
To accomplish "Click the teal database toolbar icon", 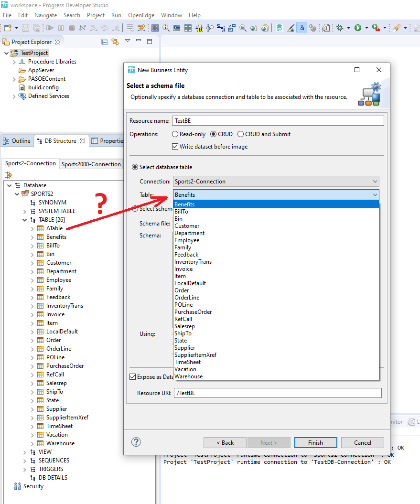I will [x=279, y=28].
